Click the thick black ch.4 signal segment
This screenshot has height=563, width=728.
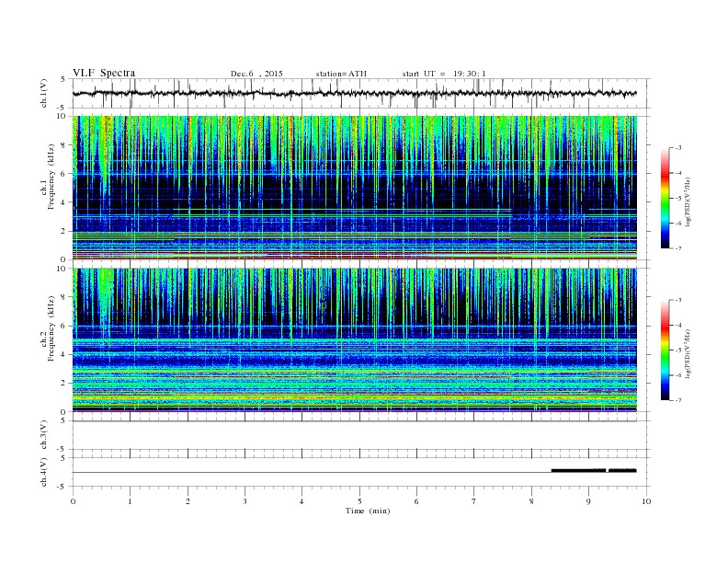[594, 471]
